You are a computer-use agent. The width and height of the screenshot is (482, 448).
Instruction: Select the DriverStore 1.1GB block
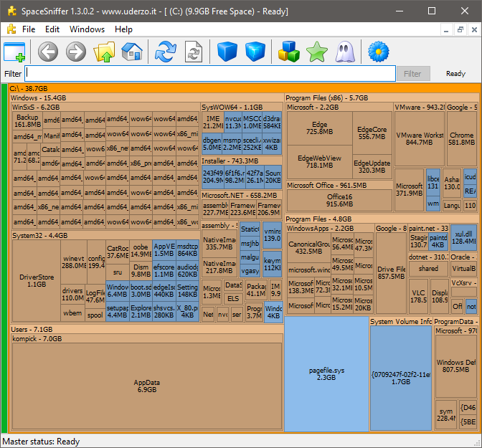(37, 280)
